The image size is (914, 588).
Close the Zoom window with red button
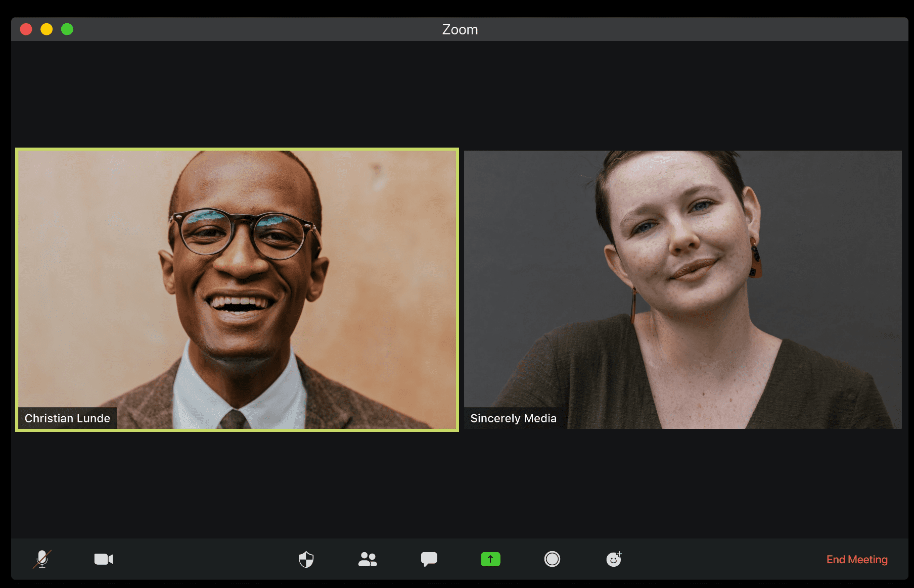click(26, 29)
